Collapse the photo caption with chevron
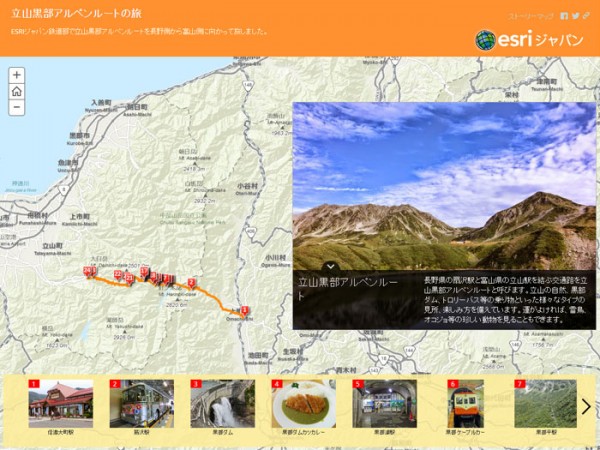Viewport: 600px width, 450px height. (331, 267)
